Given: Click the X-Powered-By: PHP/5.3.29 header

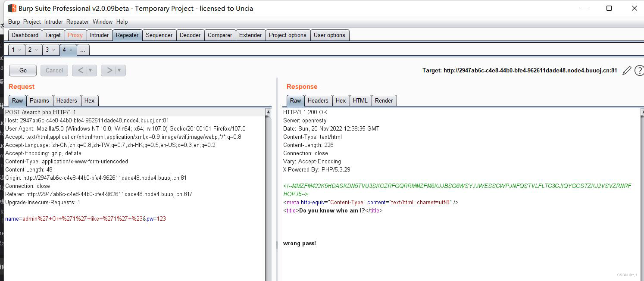Looking at the screenshot, I should [x=317, y=169].
